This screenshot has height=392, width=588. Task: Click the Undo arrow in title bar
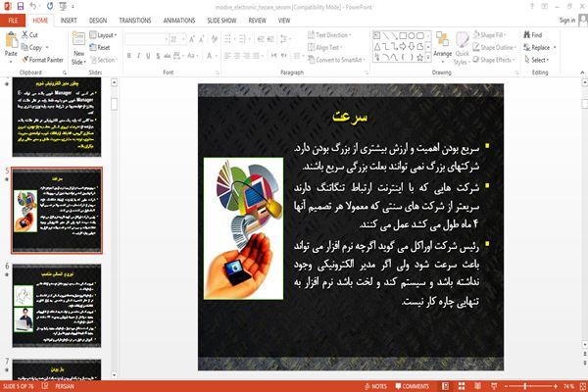[x=33, y=6]
